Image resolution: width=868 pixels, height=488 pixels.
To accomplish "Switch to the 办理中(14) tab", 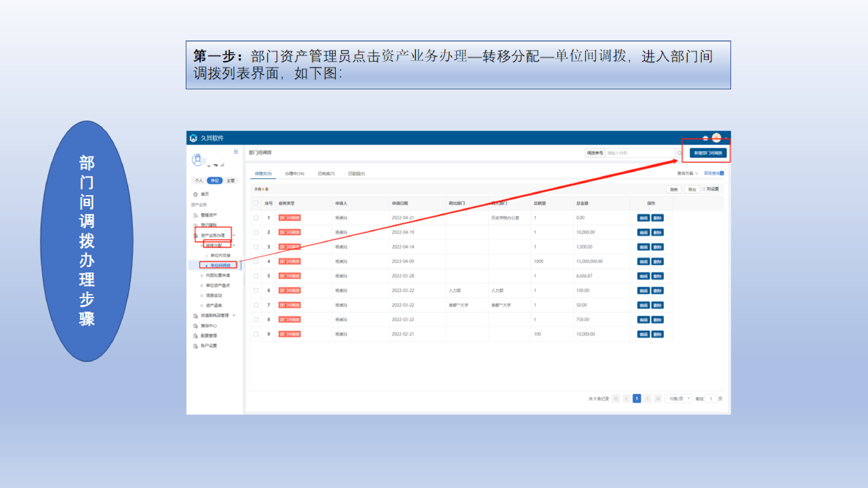I will 294,174.
